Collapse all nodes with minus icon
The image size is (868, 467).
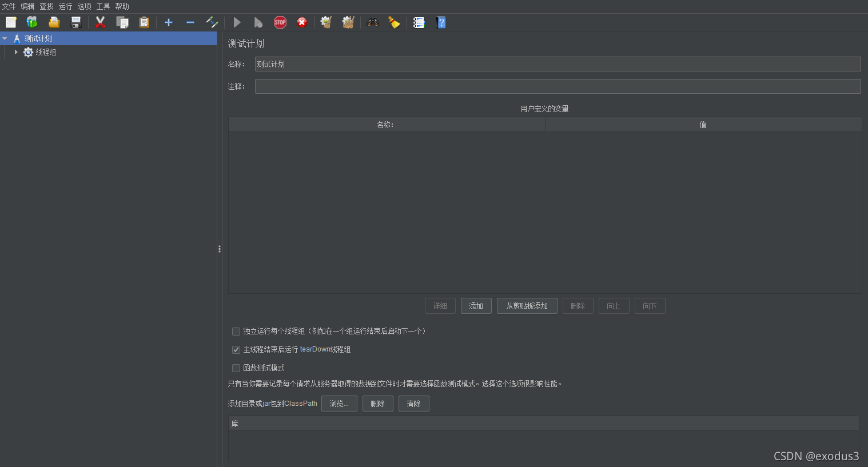(x=190, y=22)
